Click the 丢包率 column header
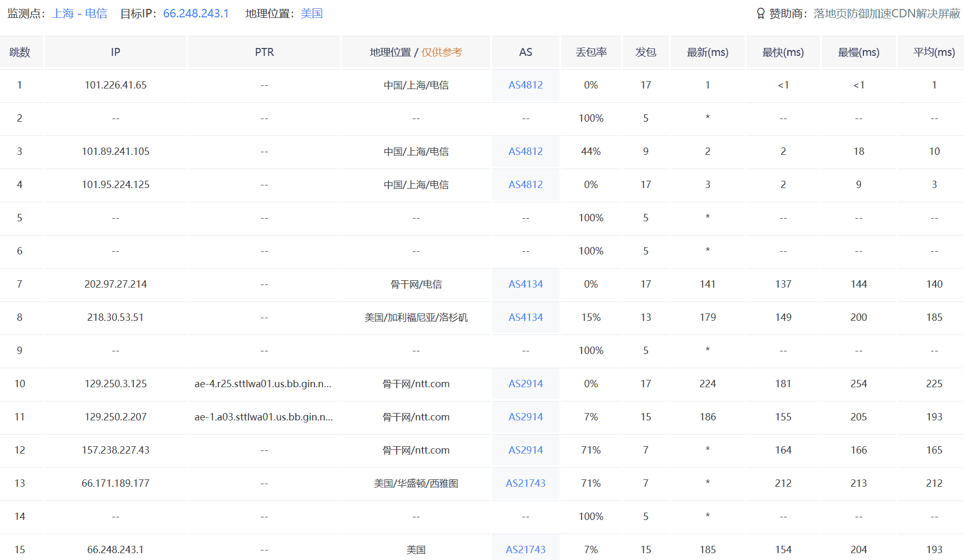 [x=591, y=52]
